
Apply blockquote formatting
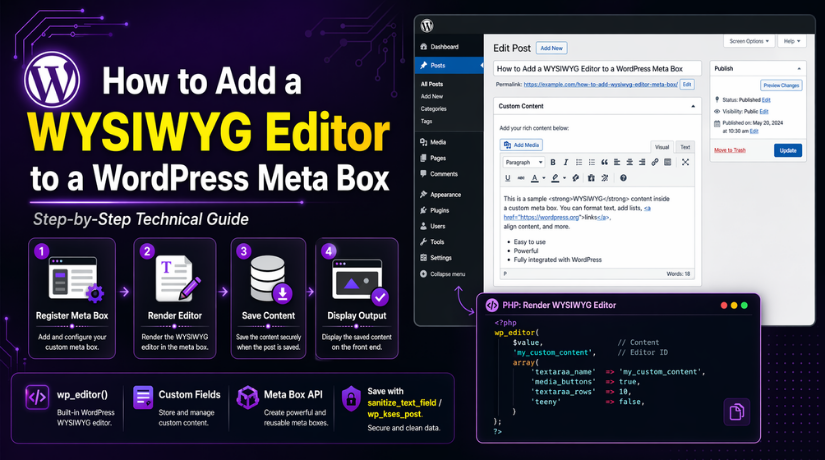click(604, 162)
